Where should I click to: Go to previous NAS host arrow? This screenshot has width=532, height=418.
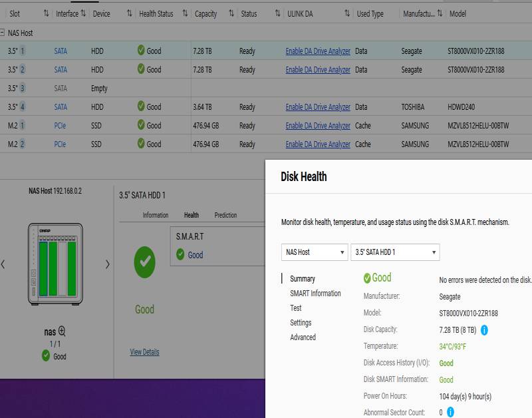pos(3,264)
